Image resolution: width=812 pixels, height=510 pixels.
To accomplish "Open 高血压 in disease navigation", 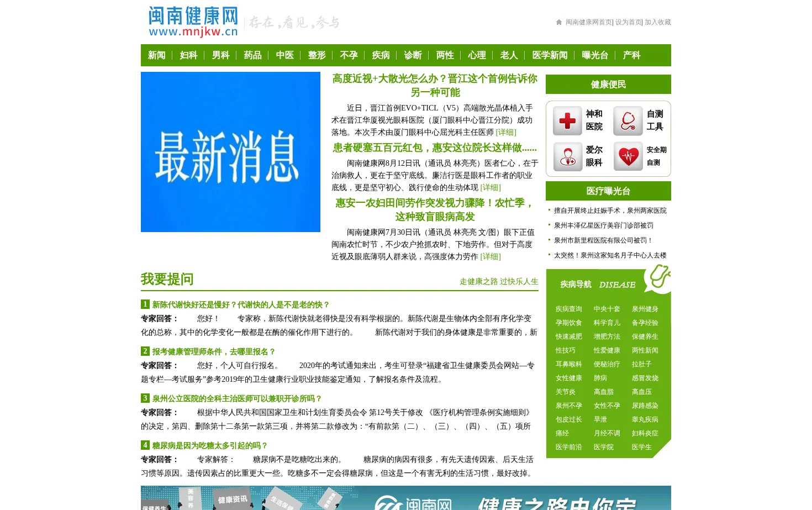I will pyautogui.click(x=642, y=392).
